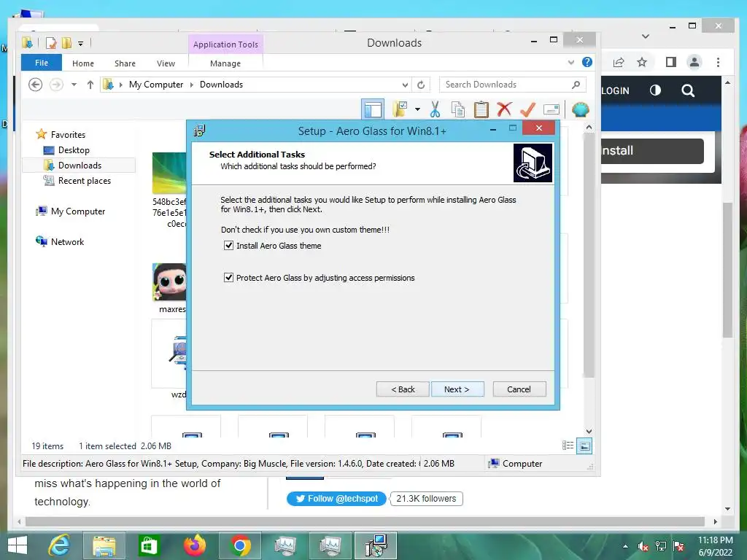
Task: Click the browser share page icon
Action: [x=619, y=63]
